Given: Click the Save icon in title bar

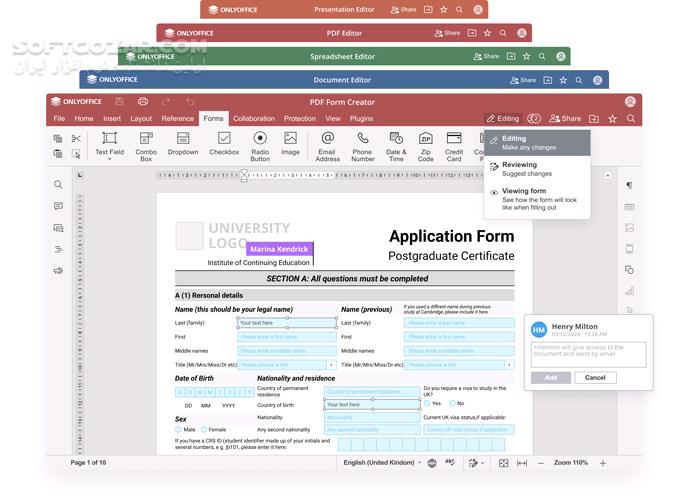Looking at the screenshot, I should [119, 101].
